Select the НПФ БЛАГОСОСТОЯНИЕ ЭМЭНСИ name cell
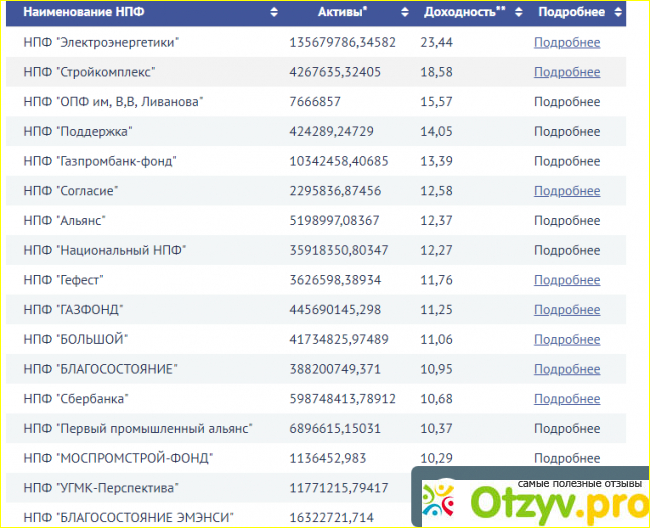This screenshot has width=650, height=528. click(128, 517)
